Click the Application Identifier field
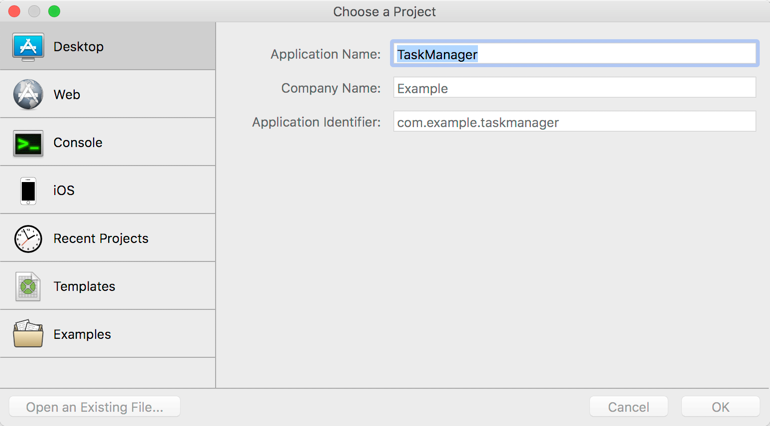 [574, 122]
